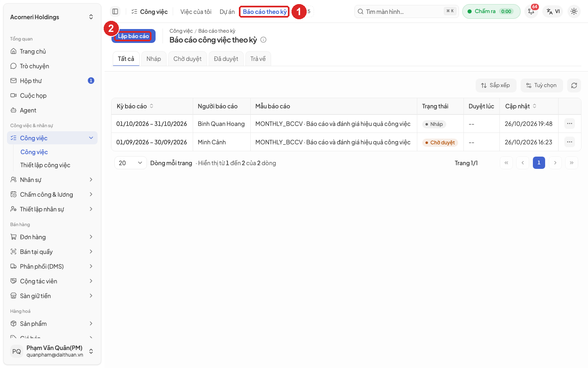Open Việc của tôi top tab
The image size is (588, 368).
(196, 12)
